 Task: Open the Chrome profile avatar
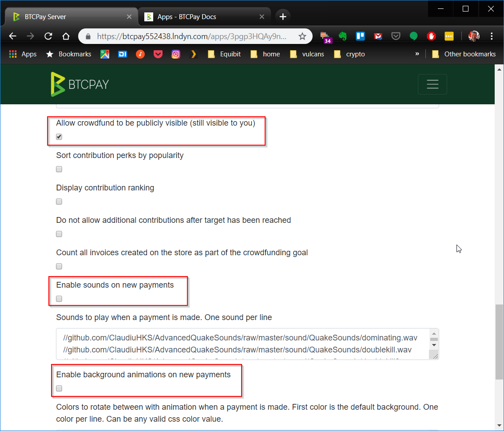click(473, 36)
